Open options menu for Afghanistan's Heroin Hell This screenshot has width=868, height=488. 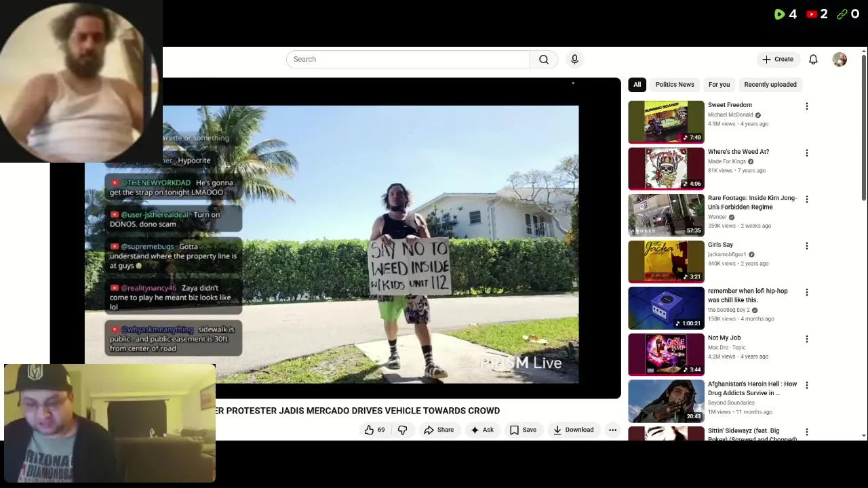coord(806,385)
